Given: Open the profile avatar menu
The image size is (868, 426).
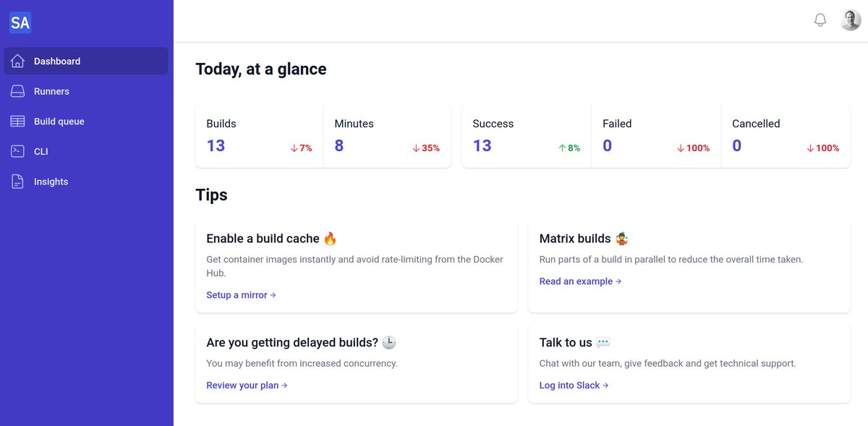Looking at the screenshot, I should pos(850,20).
